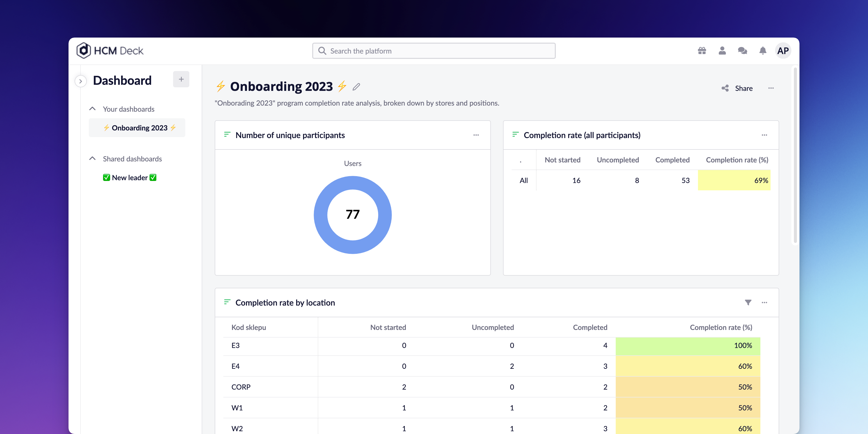Click the 53 completed value
Image resolution: width=868 pixels, height=434 pixels.
[685, 180]
